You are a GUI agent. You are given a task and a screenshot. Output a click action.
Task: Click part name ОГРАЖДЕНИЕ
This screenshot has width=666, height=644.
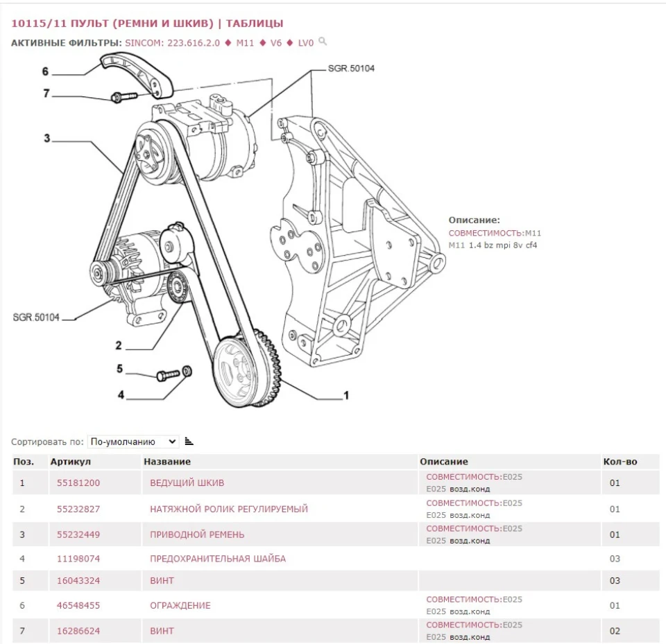point(180,605)
